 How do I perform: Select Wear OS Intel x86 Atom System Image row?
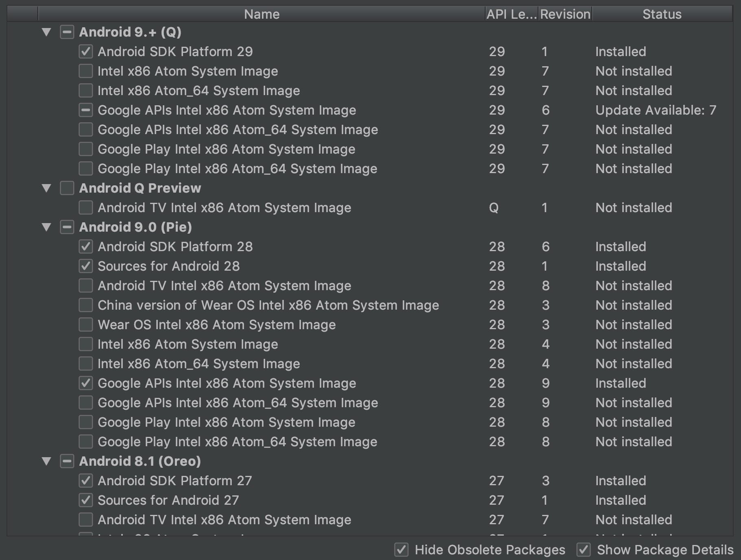[x=216, y=325]
